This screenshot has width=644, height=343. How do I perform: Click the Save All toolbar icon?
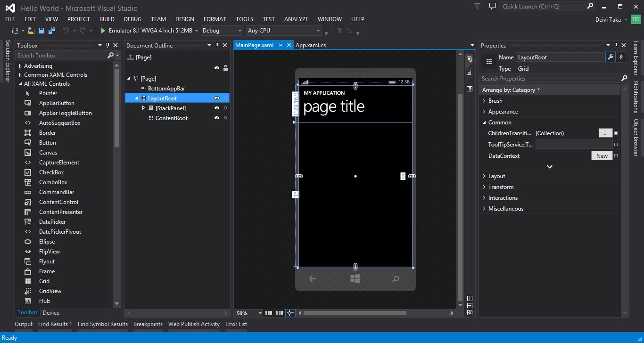[51, 31]
